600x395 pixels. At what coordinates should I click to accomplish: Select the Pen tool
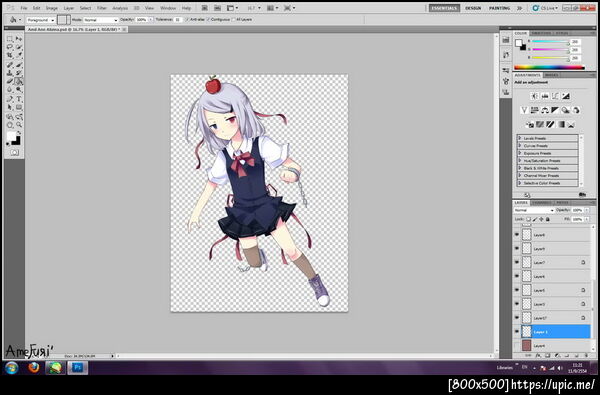10,99
